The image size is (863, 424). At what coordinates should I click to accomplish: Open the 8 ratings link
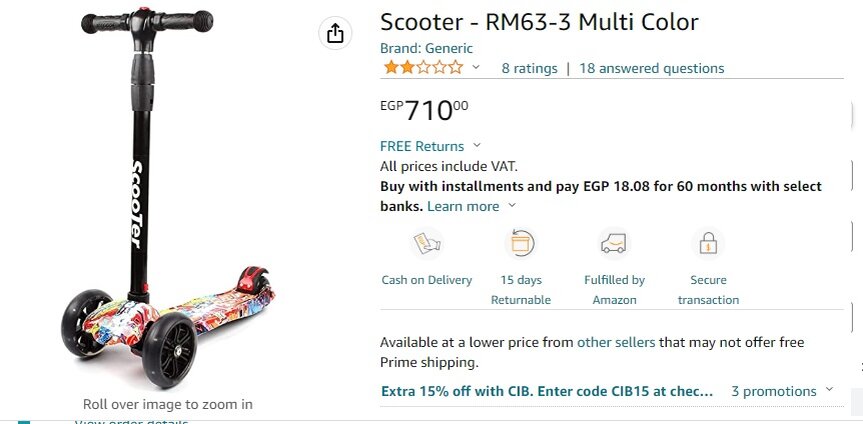coord(529,68)
